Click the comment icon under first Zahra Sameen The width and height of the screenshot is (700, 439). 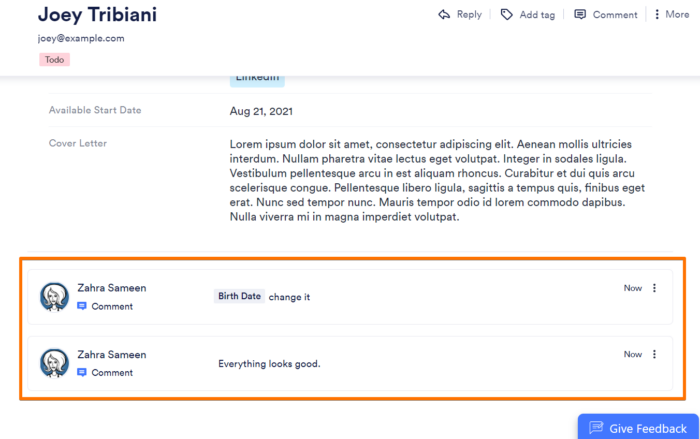point(82,306)
